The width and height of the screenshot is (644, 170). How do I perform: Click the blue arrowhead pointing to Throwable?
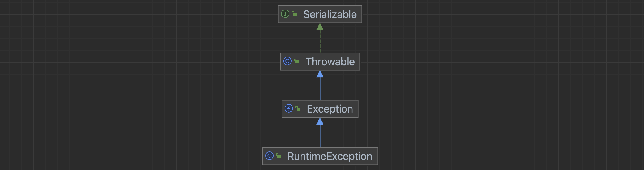[x=320, y=74]
